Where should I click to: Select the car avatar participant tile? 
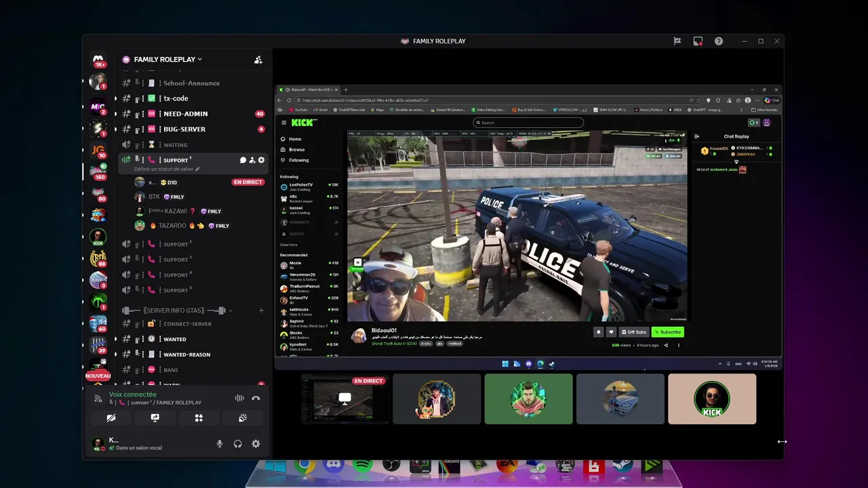point(620,399)
